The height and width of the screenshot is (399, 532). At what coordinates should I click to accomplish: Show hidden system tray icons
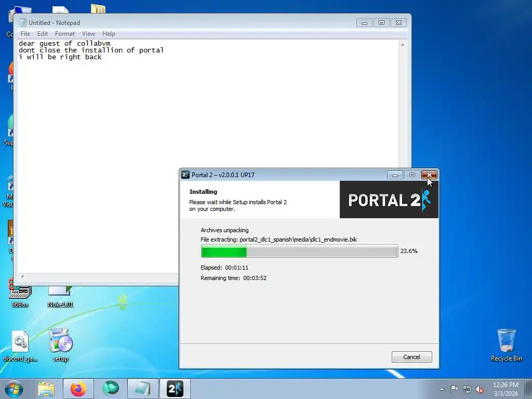point(442,389)
